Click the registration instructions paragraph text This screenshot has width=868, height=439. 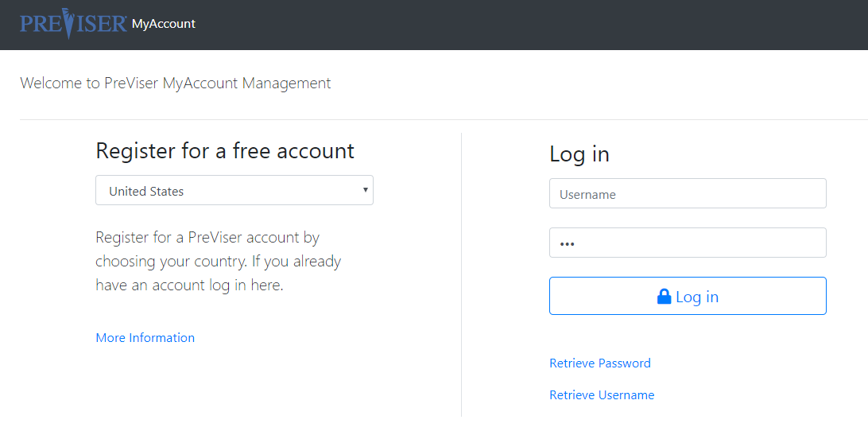pos(218,261)
